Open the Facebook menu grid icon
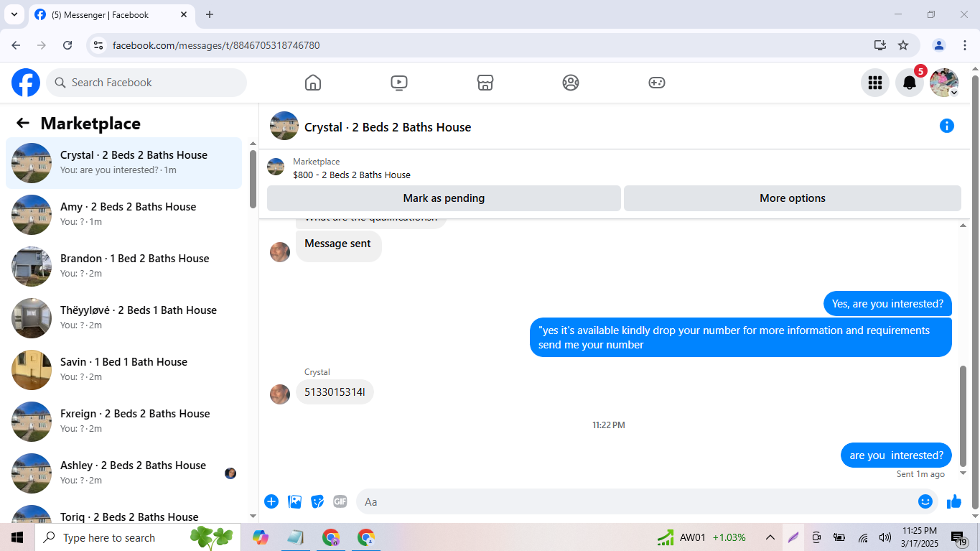Viewport: 980px width, 551px height. (875, 83)
